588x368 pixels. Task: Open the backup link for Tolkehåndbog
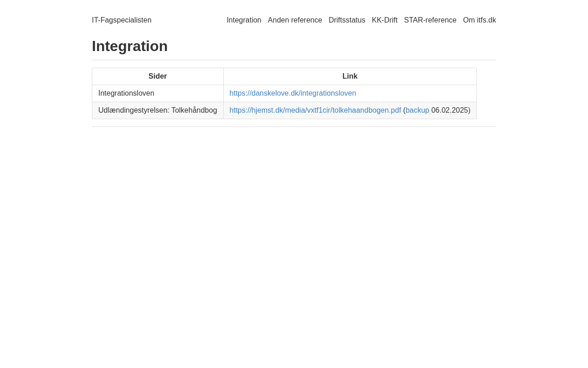point(417,110)
